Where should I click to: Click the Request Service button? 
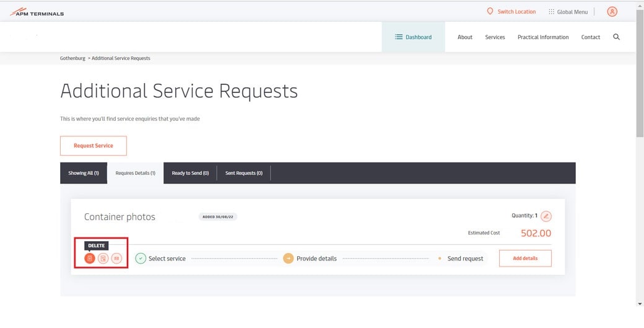tap(94, 146)
